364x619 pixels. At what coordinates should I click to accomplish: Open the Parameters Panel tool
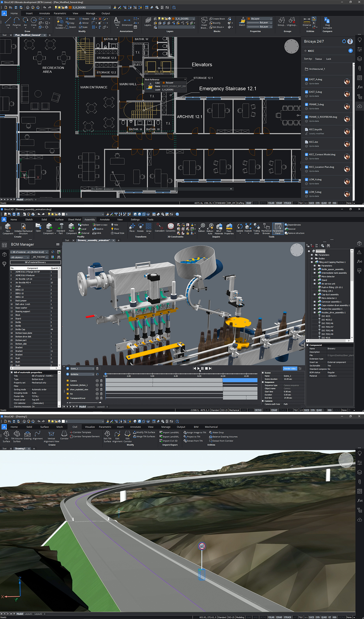pos(278,228)
